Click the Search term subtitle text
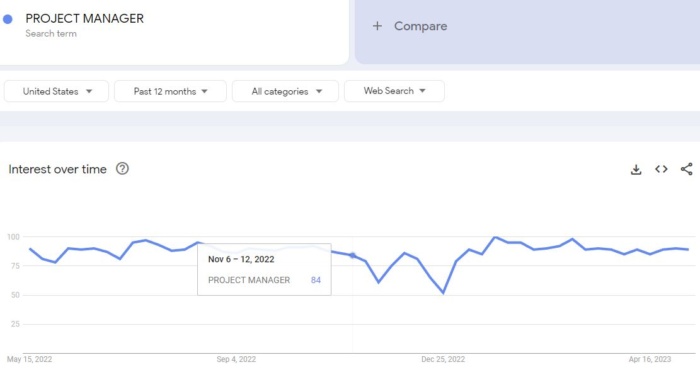This screenshot has width=700, height=372. [51, 33]
